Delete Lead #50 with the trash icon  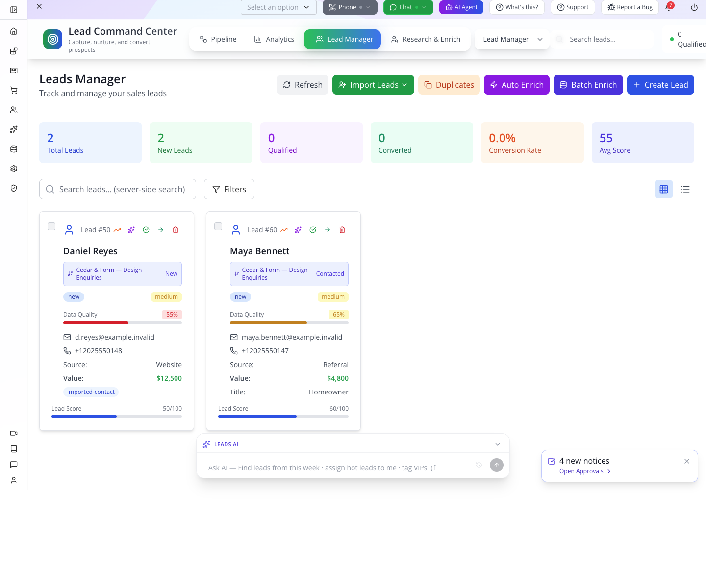click(176, 230)
